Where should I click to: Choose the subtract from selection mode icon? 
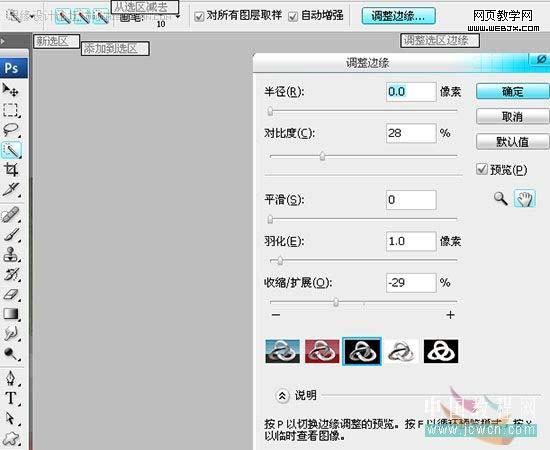pos(102,16)
